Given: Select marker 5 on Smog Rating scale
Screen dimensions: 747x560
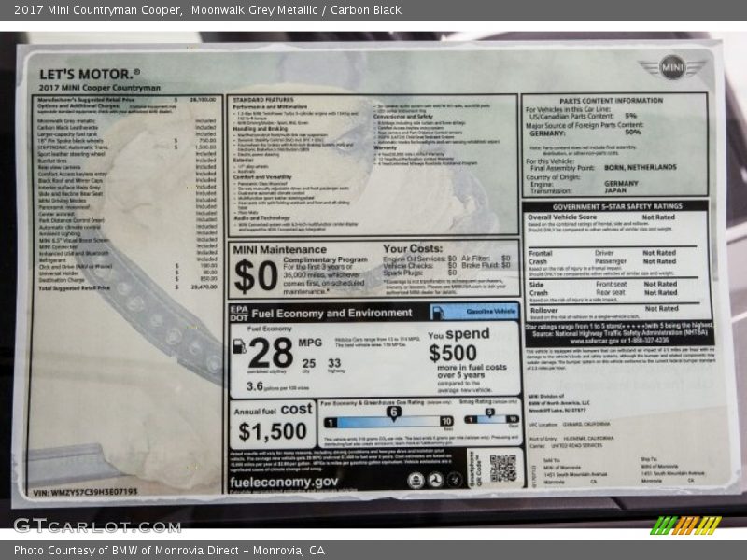Looking at the screenshot, I should [489, 413].
